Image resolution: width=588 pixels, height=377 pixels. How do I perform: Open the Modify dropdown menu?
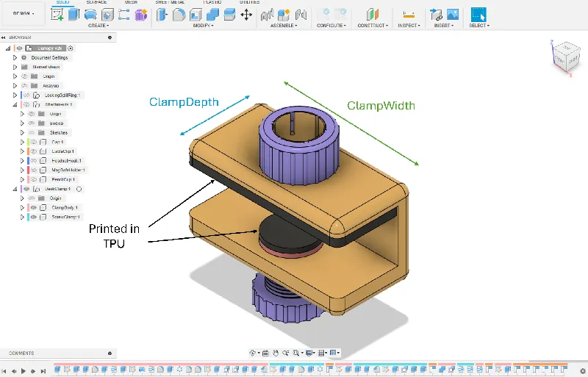coord(204,25)
